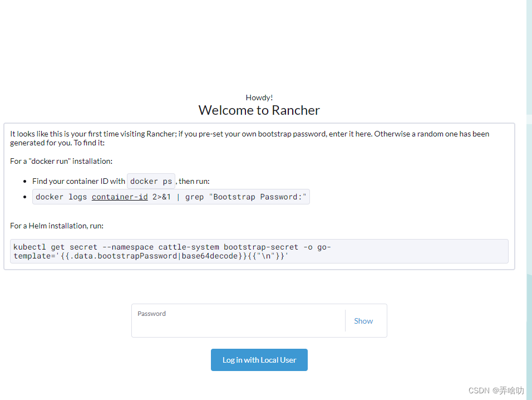Click the underlined container-id placeholder
The width and height of the screenshot is (532, 400).
click(120, 197)
